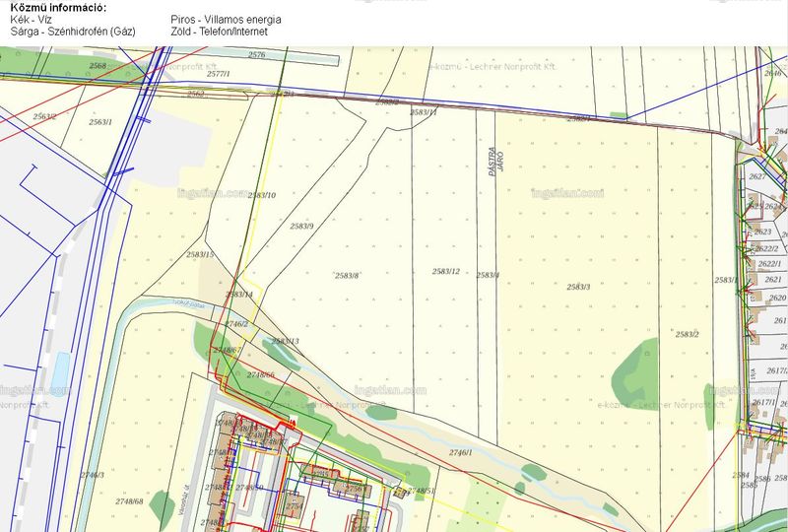This screenshot has height=532, width=788.
Task: Click parcel label 2621
Action: point(773,280)
